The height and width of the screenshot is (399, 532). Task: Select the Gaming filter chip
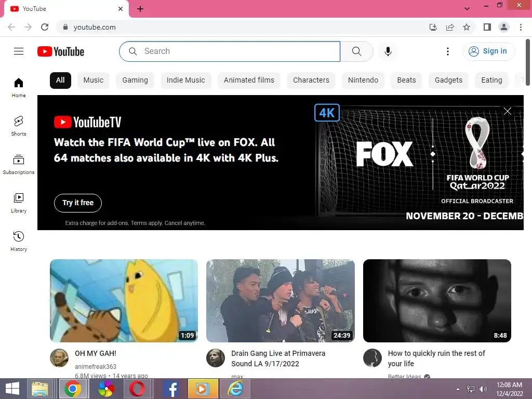point(135,81)
